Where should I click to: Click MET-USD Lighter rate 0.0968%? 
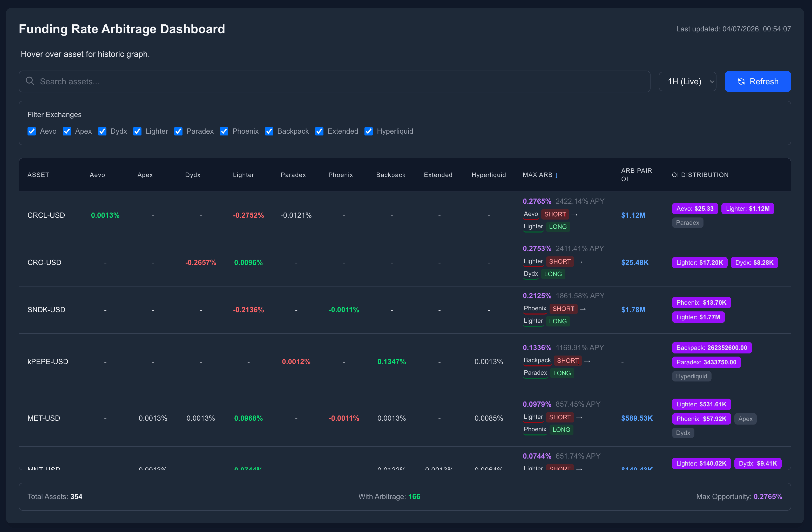coord(248,418)
